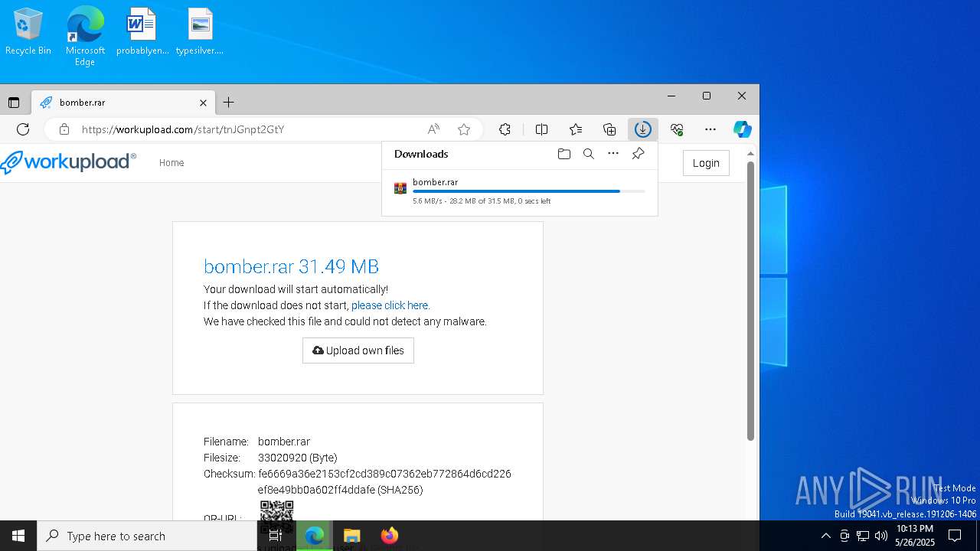Screen dimensions: 980x551
Task: Close the bomber.rar tab
Action: pos(203,103)
